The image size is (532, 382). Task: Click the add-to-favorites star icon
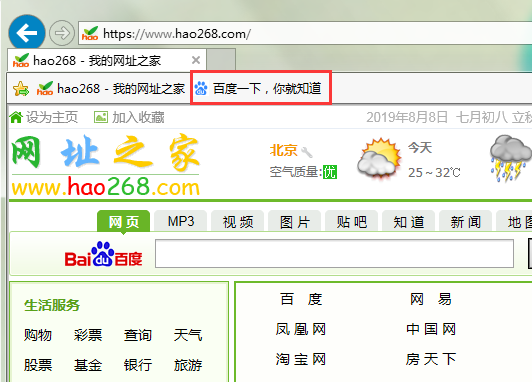click(x=21, y=89)
